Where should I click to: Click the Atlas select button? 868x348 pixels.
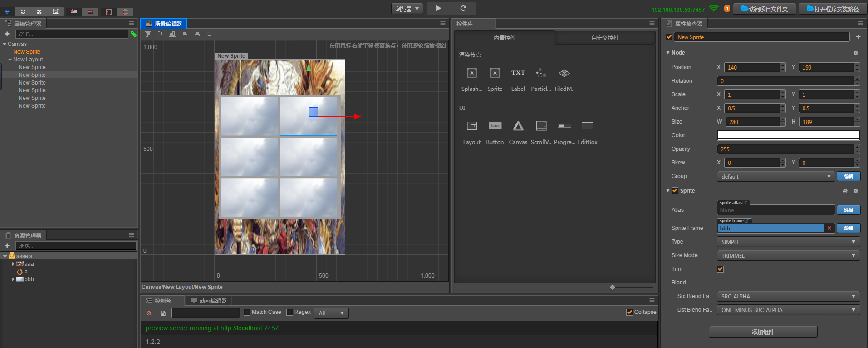848,210
